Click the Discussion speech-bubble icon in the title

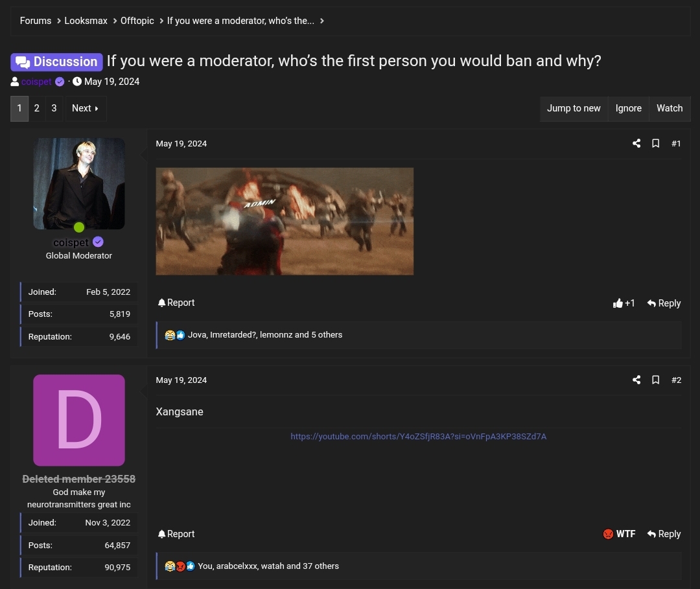pos(23,62)
